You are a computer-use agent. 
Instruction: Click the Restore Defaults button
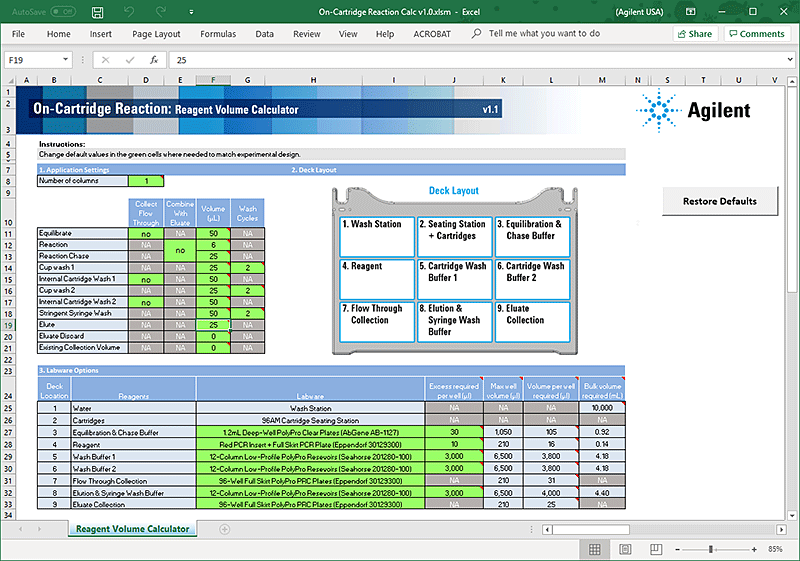point(719,201)
